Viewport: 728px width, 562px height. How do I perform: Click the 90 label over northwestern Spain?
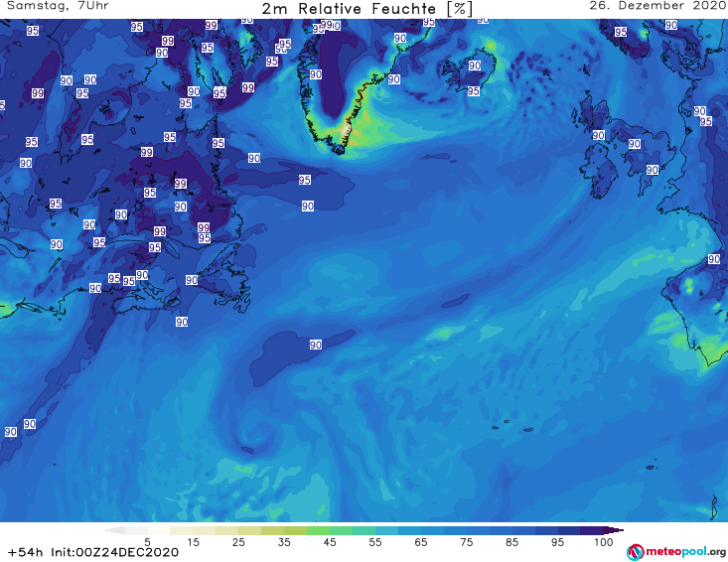click(x=714, y=259)
